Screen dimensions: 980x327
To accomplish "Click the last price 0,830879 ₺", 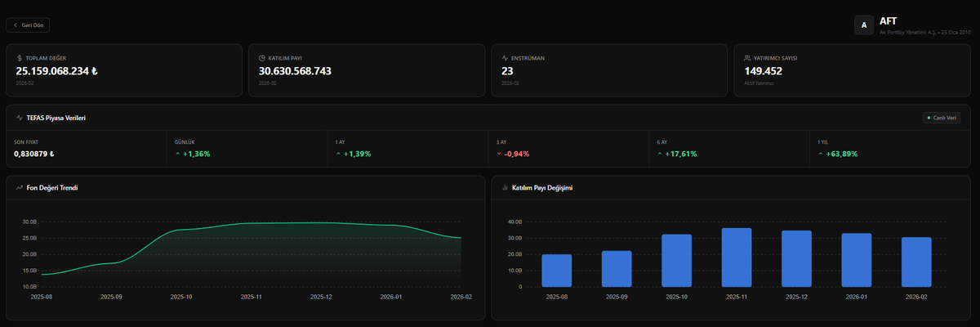I will pos(34,154).
